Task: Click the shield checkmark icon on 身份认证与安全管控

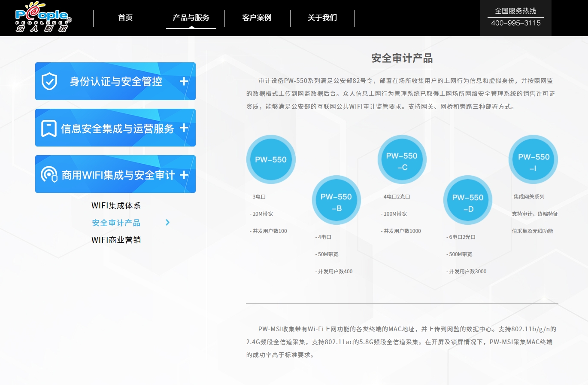Action: (x=49, y=81)
